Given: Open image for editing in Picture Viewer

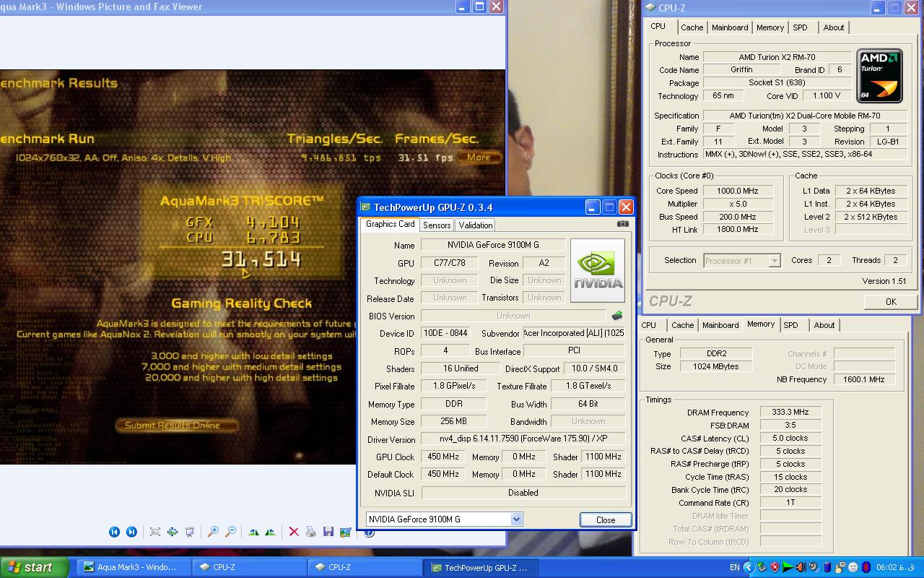Looking at the screenshot, I should pos(345,532).
